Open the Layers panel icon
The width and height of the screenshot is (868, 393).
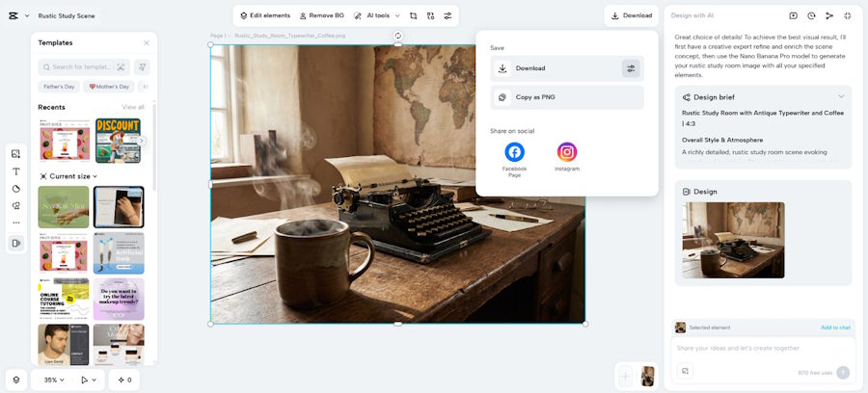(x=16, y=380)
